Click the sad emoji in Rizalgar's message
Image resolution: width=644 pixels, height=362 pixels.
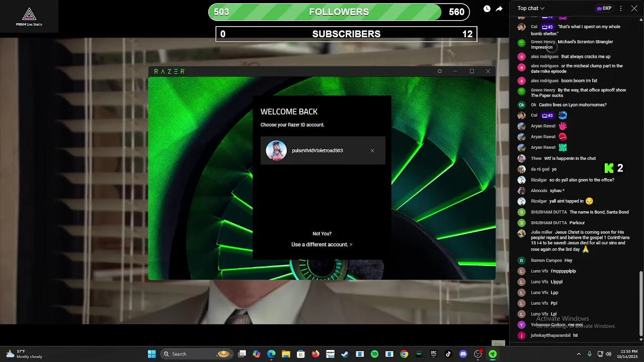(x=589, y=201)
